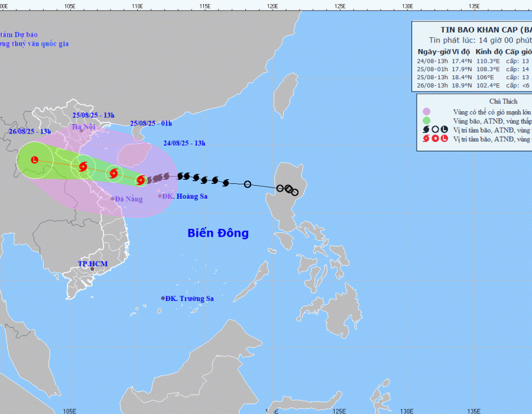
Task: Click the westernmost red storm forecast icon
Action: (83, 167)
